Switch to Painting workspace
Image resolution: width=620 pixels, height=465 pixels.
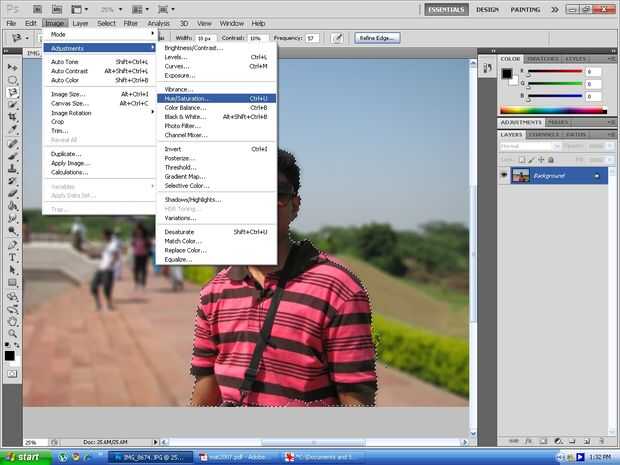525,9
